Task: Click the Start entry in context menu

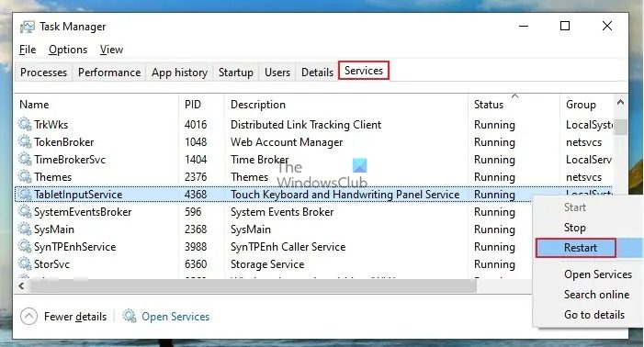Action: [x=574, y=207]
